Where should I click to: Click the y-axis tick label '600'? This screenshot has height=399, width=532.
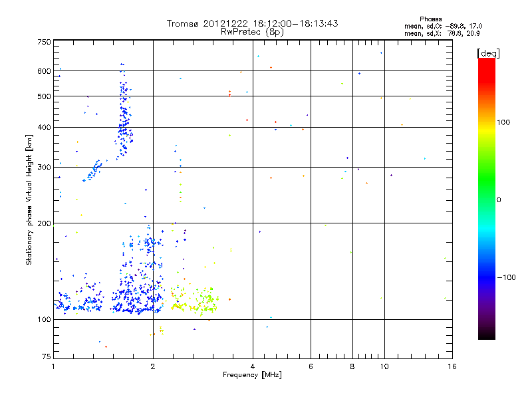[x=44, y=71]
